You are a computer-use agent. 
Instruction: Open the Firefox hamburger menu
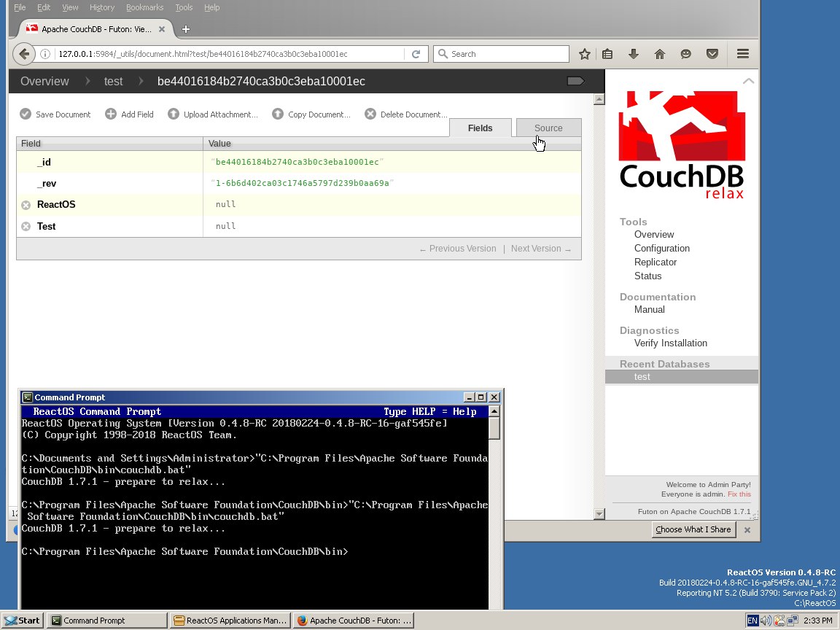(742, 54)
